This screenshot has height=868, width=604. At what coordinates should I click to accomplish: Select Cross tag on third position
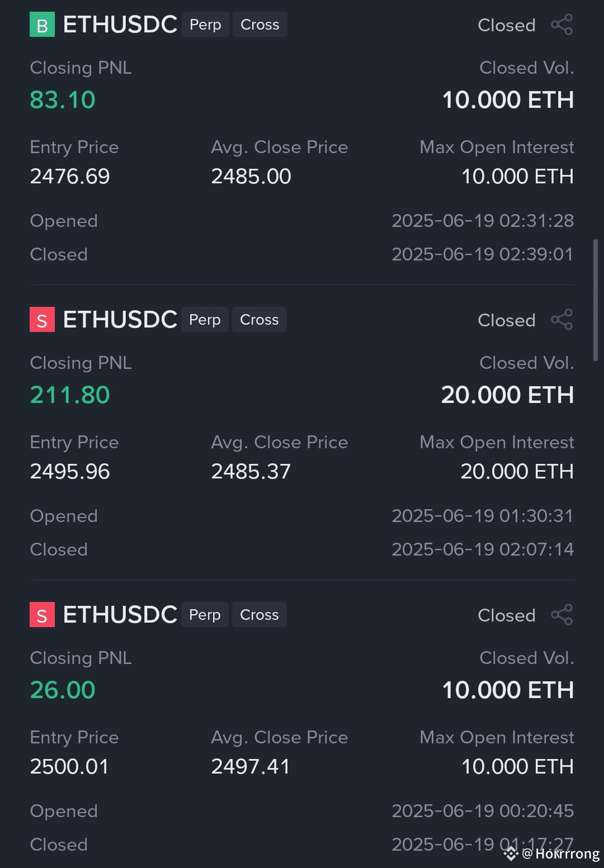(259, 615)
